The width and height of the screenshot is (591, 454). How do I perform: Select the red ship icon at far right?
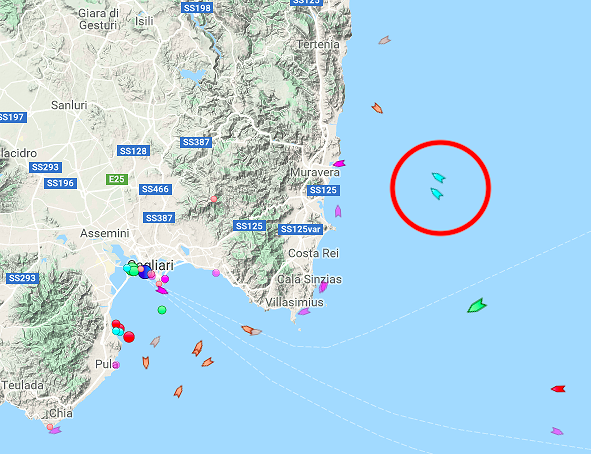tap(558, 389)
